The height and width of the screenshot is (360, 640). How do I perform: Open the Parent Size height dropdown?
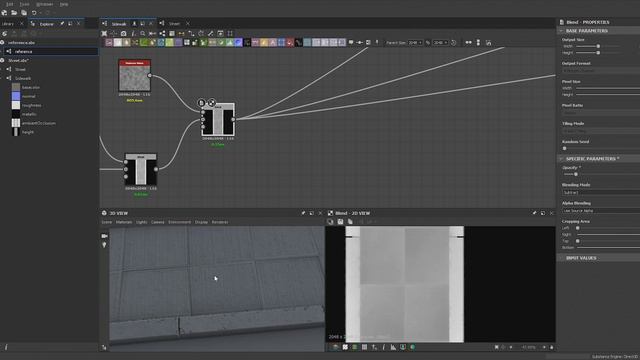[x=440, y=42]
